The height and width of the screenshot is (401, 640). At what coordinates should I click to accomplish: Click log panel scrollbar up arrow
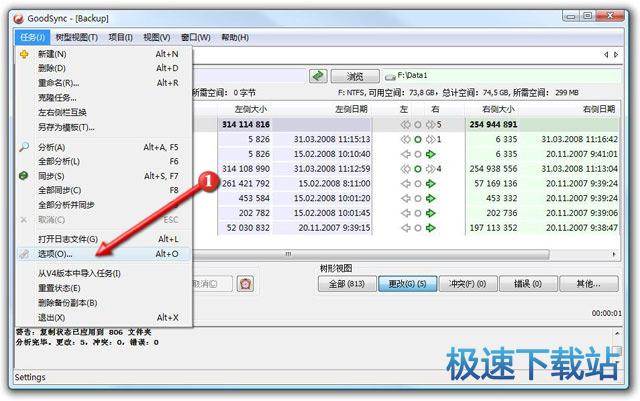(x=617, y=333)
